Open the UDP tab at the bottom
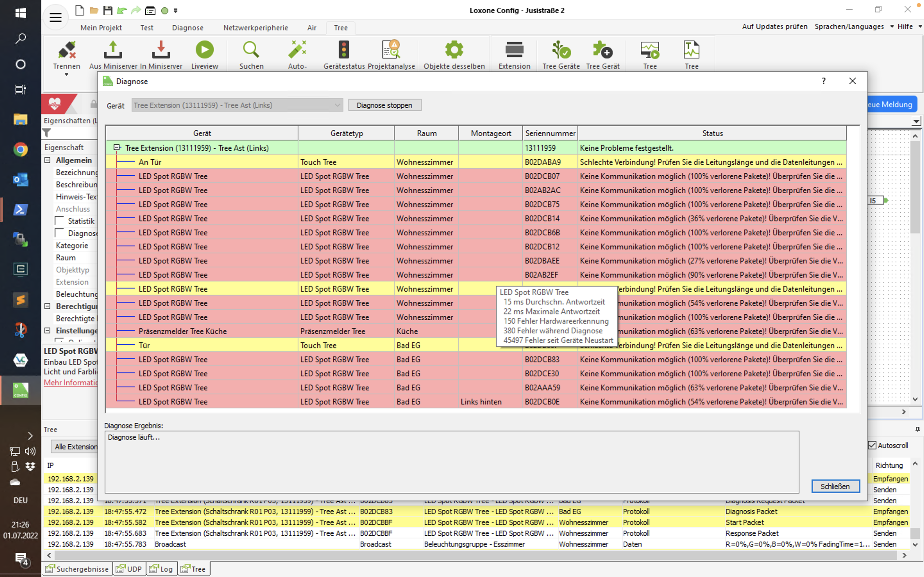 [129, 569]
